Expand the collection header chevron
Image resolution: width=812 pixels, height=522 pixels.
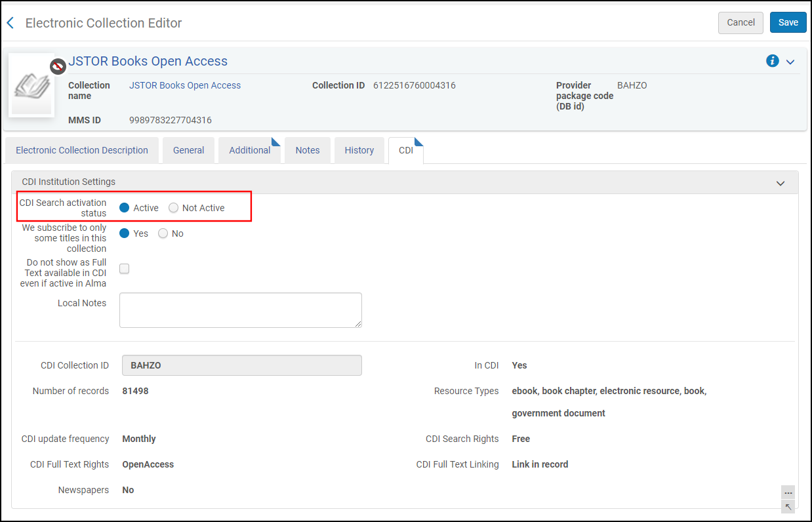click(x=790, y=62)
